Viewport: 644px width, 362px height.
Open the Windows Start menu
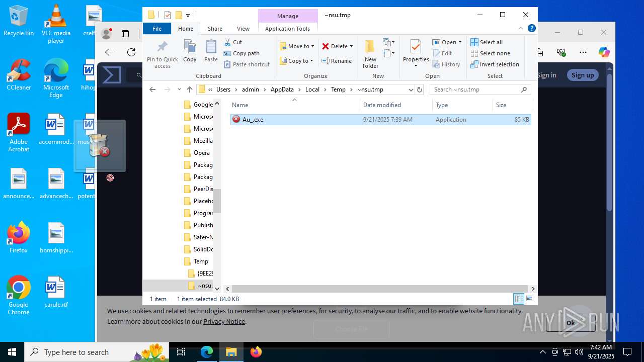point(12,352)
